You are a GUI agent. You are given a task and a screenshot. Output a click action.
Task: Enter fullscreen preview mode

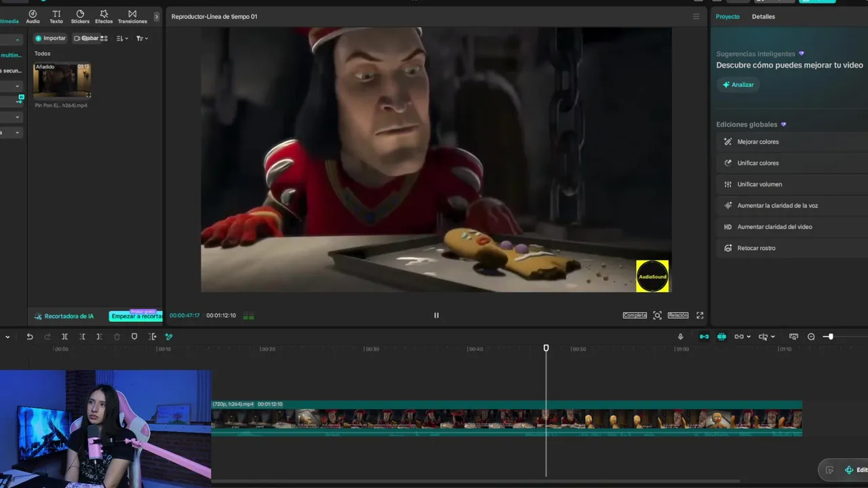coord(700,315)
